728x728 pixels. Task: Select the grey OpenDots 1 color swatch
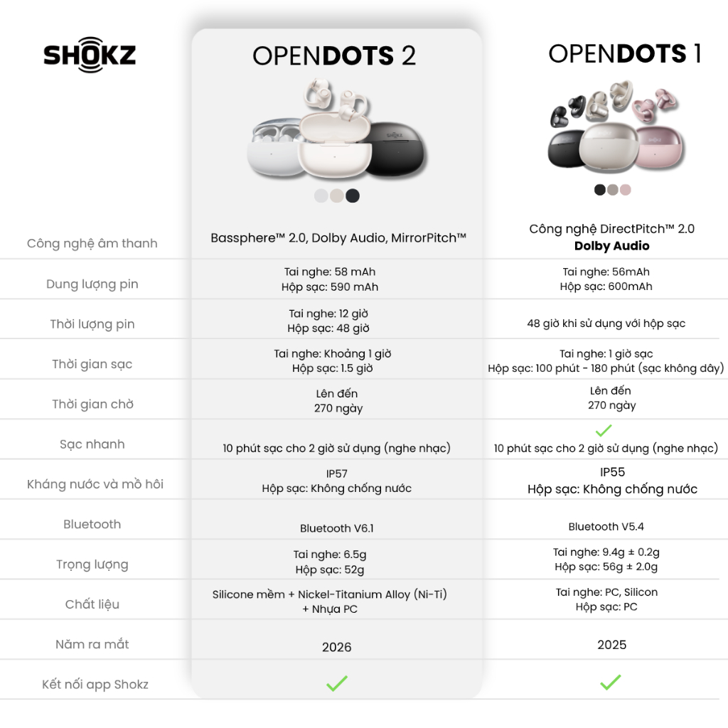coord(613,189)
